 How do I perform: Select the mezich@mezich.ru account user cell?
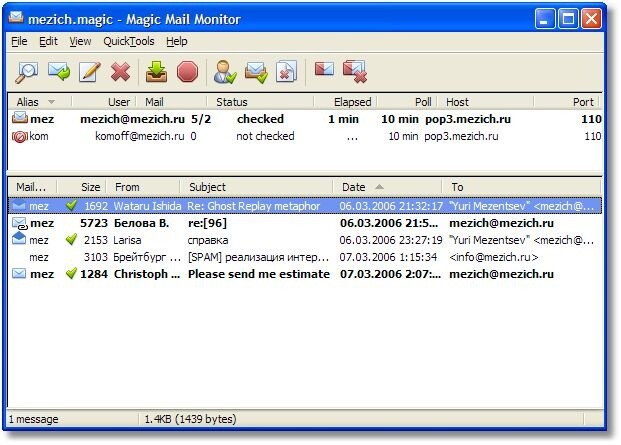pos(132,119)
